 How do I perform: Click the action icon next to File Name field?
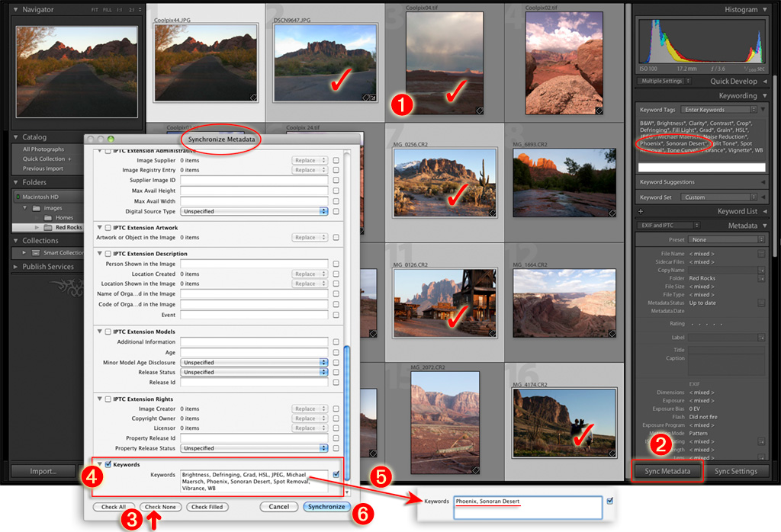(x=761, y=253)
